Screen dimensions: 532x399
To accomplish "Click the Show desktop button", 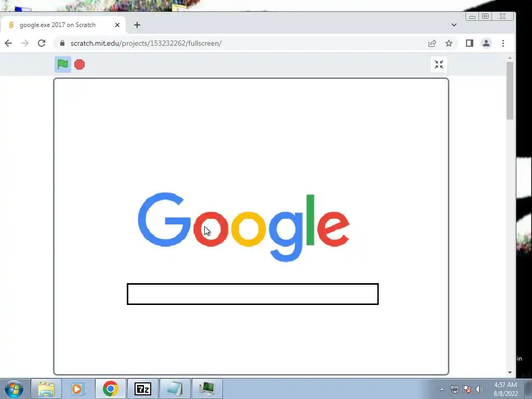I will [x=528, y=389].
